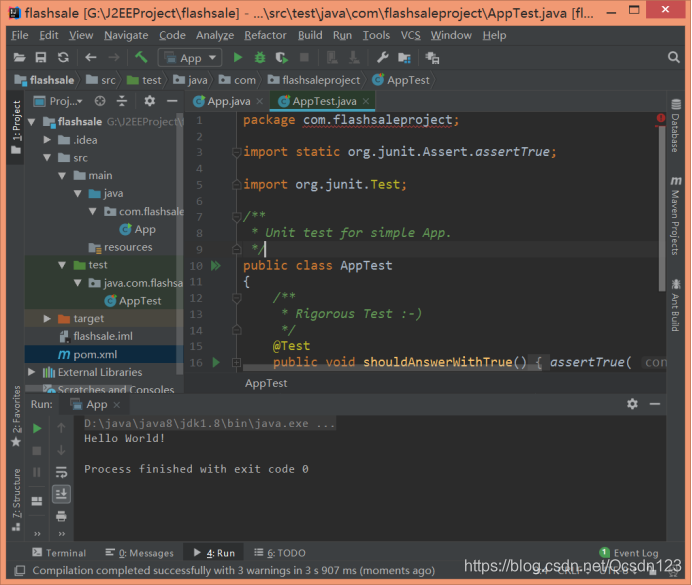Screen dimensions: 692x585
Task: Select flashsale.iml file in tree
Action: coord(104,336)
